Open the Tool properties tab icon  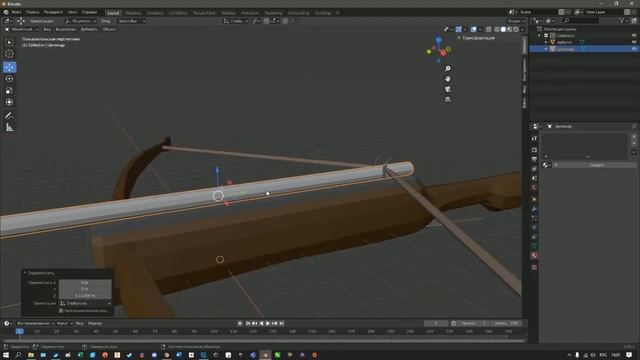tap(534, 139)
